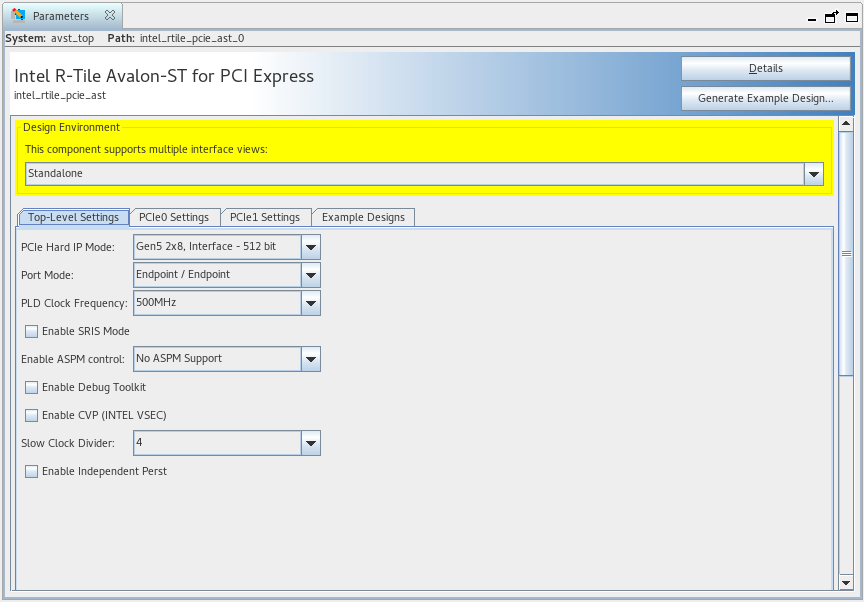The height and width of the screenshot is (602, 864).
Task: Open the Details button
Action: [765, 68]
